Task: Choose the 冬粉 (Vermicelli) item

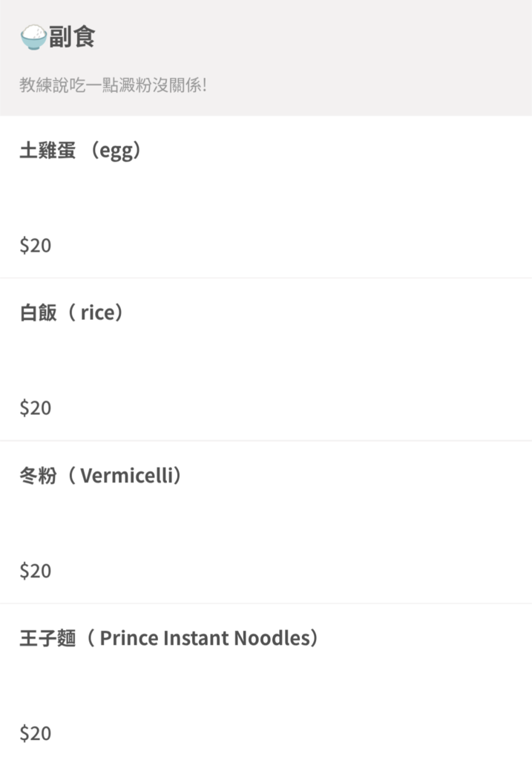Action: tap(266, 522)
